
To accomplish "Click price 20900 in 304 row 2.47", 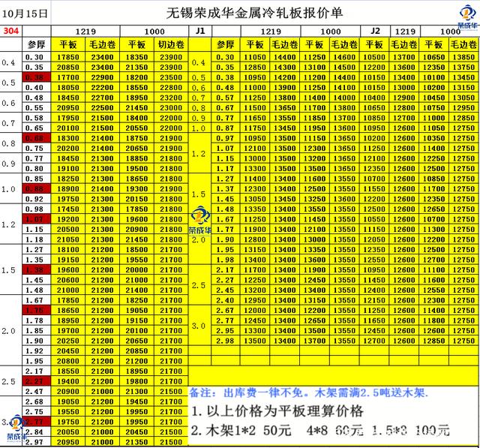I will pos(68,392).
